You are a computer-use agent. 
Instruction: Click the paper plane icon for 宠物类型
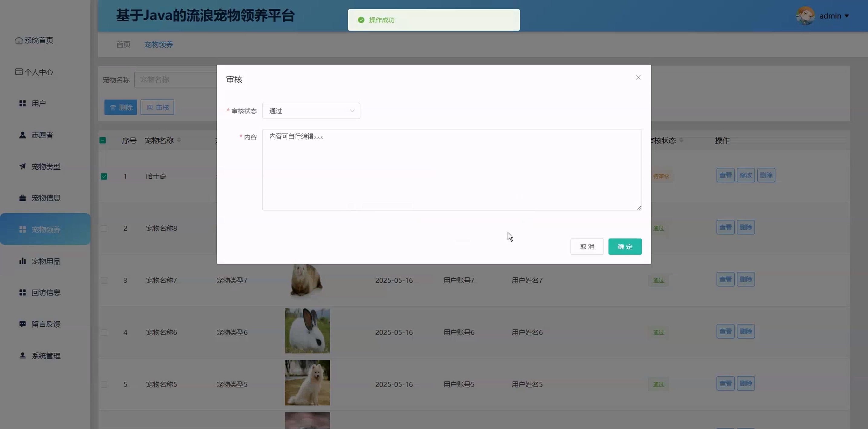23,166
